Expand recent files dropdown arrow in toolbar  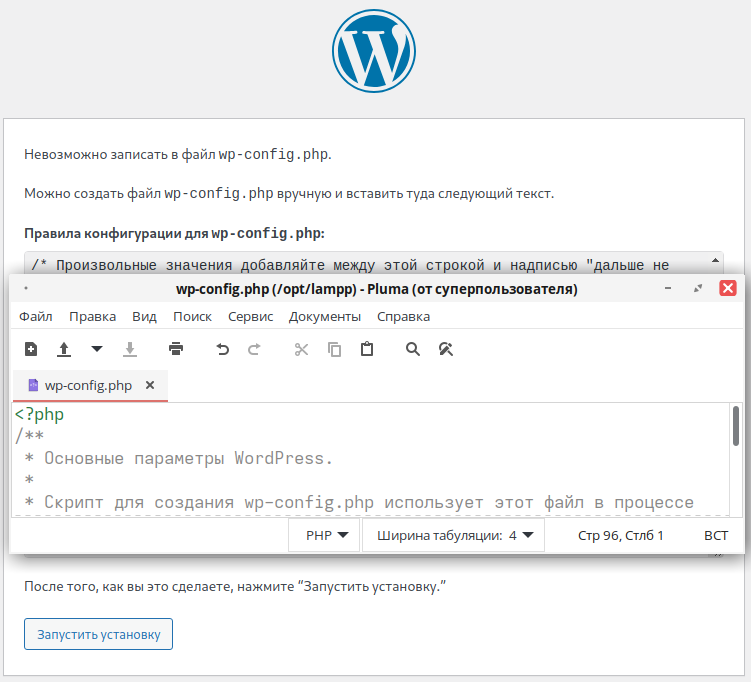pyautogui.click(x=97, y=349)
